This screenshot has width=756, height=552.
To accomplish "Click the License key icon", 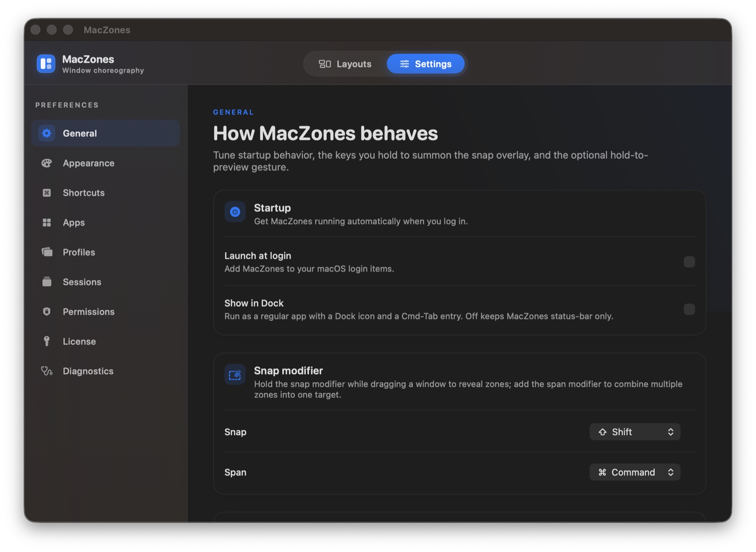I will (x=47, y=341).
